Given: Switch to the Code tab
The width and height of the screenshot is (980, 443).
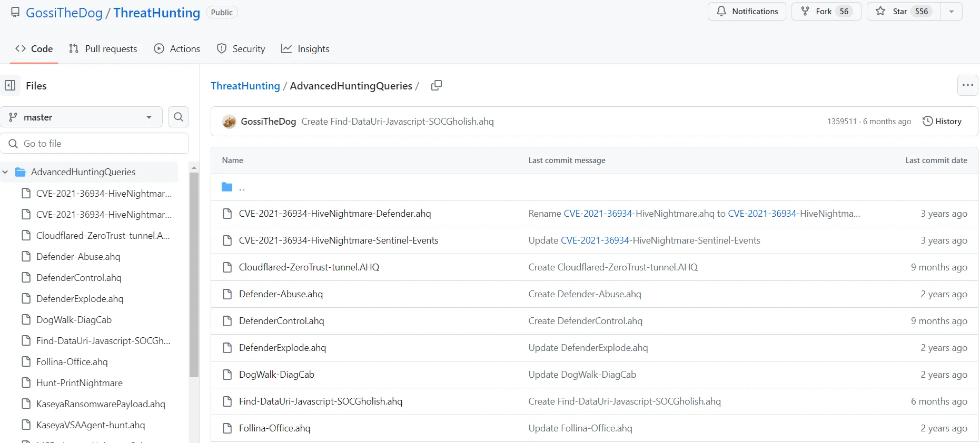Looking at the screenshot, I should (x=34, y=49).
